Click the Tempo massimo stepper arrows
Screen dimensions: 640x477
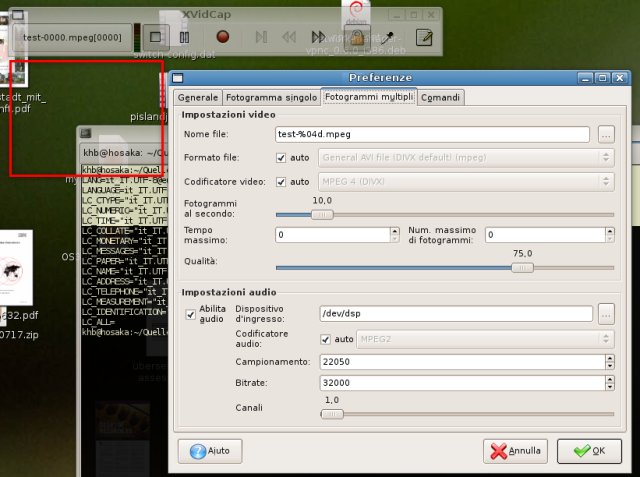tap(395, 235)
